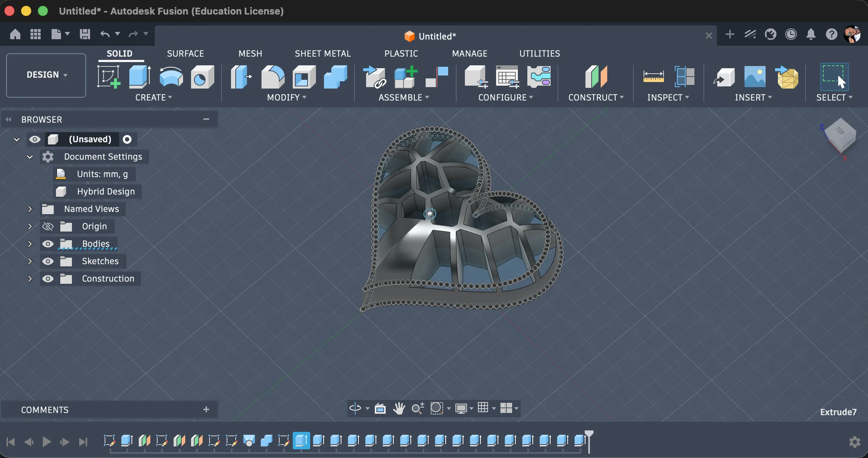Expand the Bodies folder
868x458 pixels.
pos(30,244)
